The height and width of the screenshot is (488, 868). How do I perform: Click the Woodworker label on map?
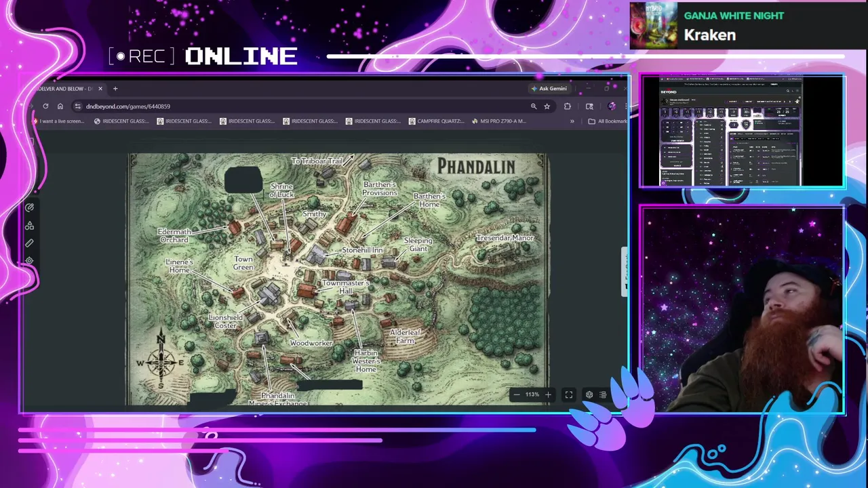click(x=311, y=343)
